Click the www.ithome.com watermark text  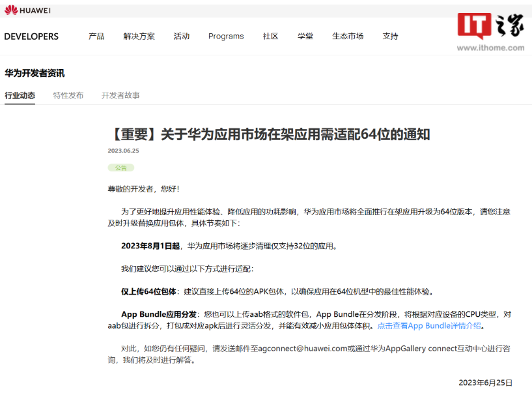click(490, 48)
